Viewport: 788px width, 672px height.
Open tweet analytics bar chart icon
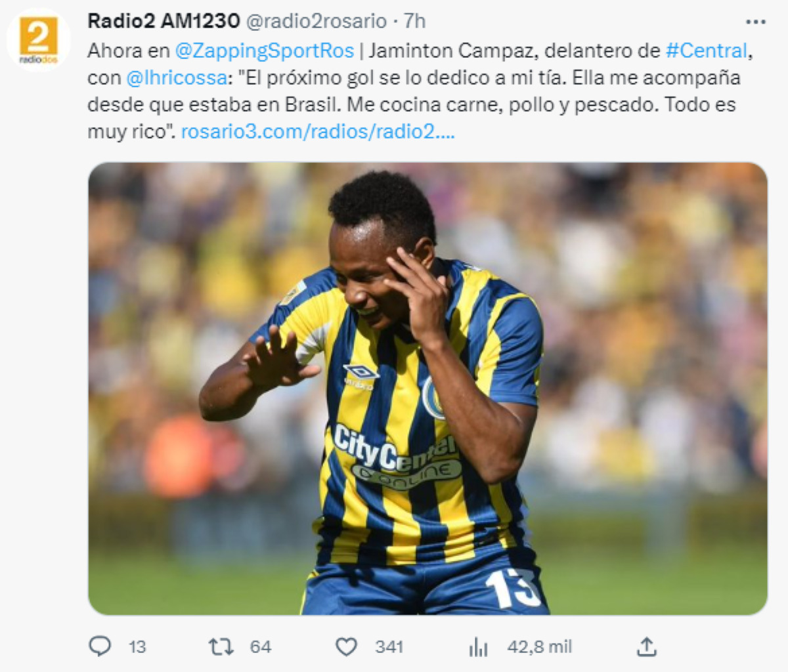(478, 648)
